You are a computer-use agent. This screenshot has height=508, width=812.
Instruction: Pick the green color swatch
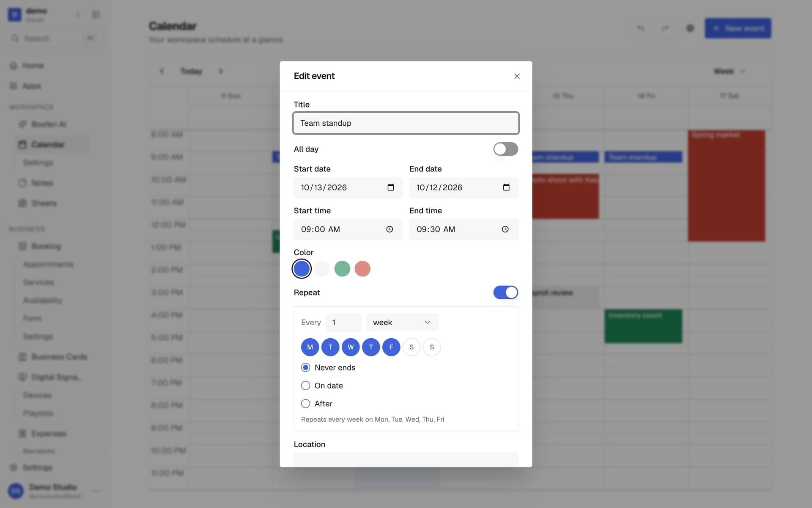(x=342, y=269)
